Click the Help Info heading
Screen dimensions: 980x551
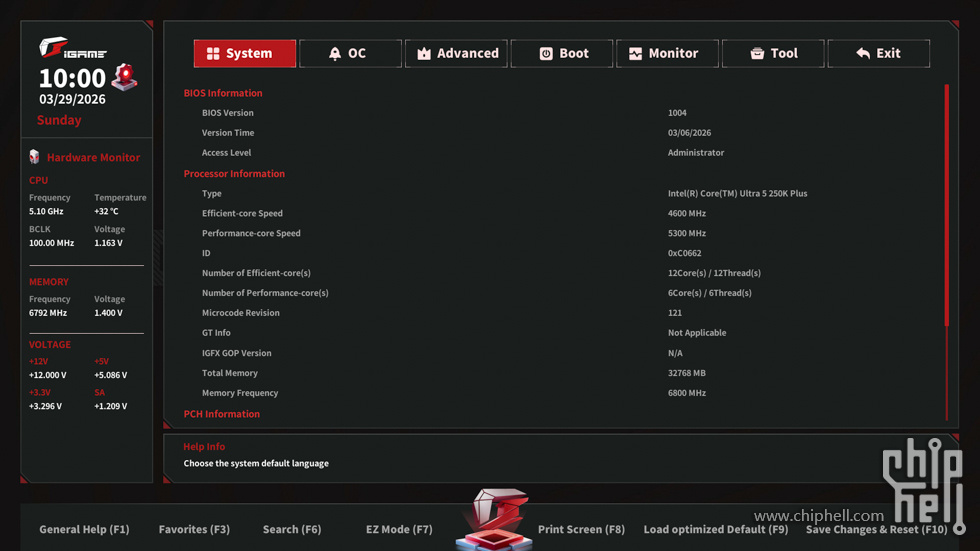pyautogui.click(x=204, y=447)
